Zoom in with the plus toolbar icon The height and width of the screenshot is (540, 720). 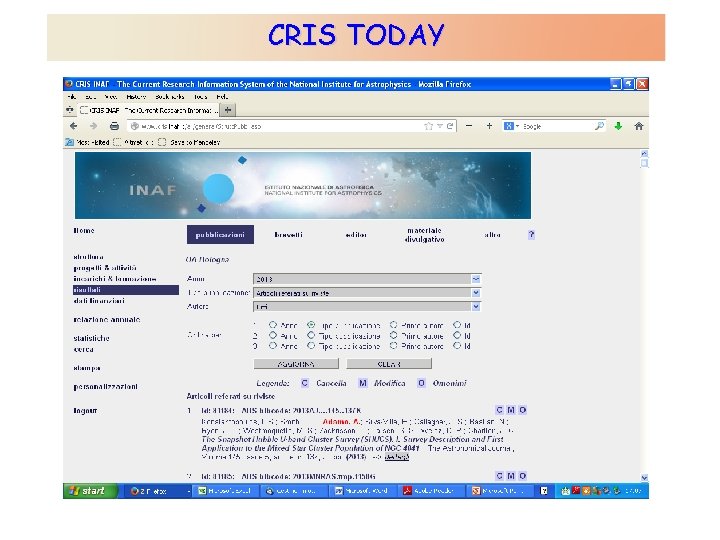click(x=489, y=125)
